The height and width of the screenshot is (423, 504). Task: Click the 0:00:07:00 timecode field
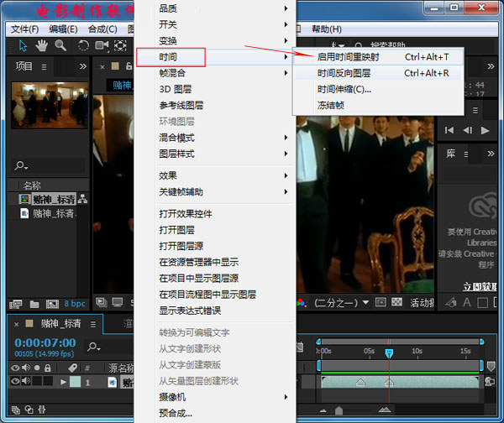point(45,342)
